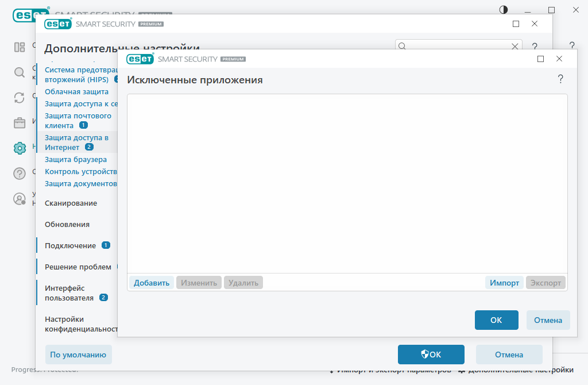Screen dimensions: 588x385
Task: Click the Экспорт button
Action: point(546,283)
